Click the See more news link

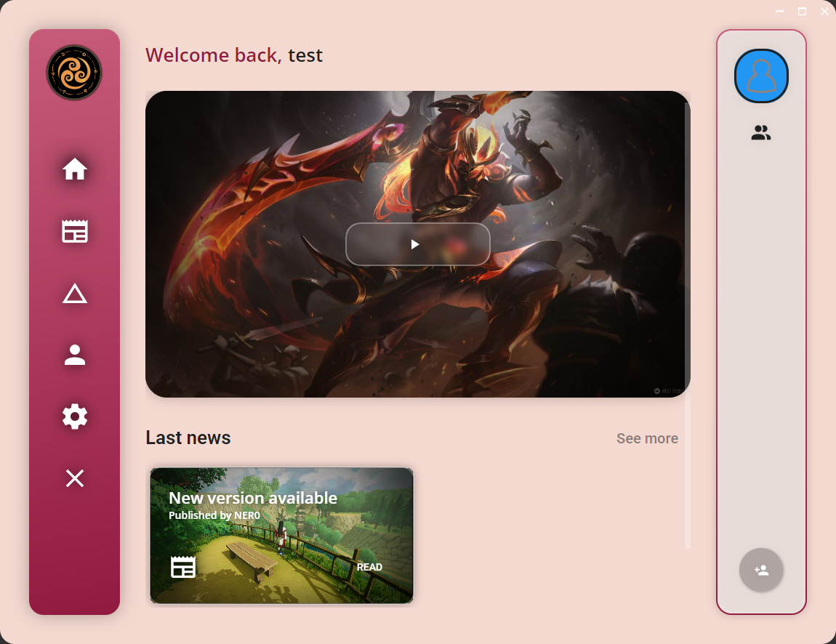pos(647,438)
